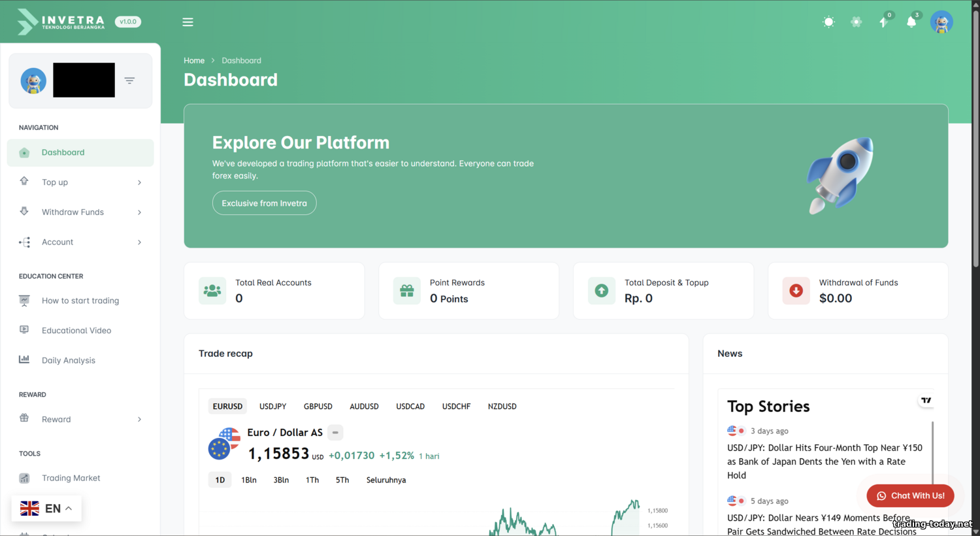Click the filter icon in profile card
Image resolution: width=980 pixels, height=536 pixels.
129,80
